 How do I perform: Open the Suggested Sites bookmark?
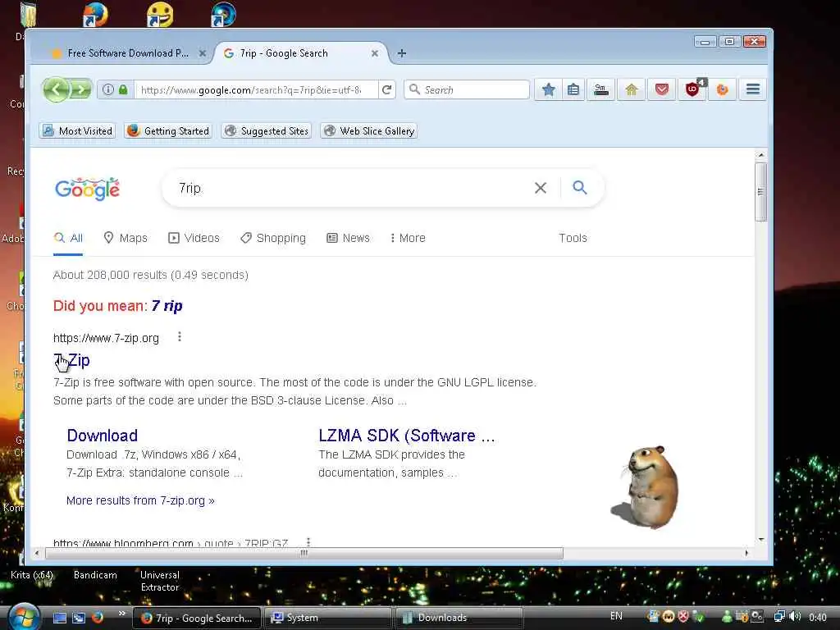coord(267,130)
